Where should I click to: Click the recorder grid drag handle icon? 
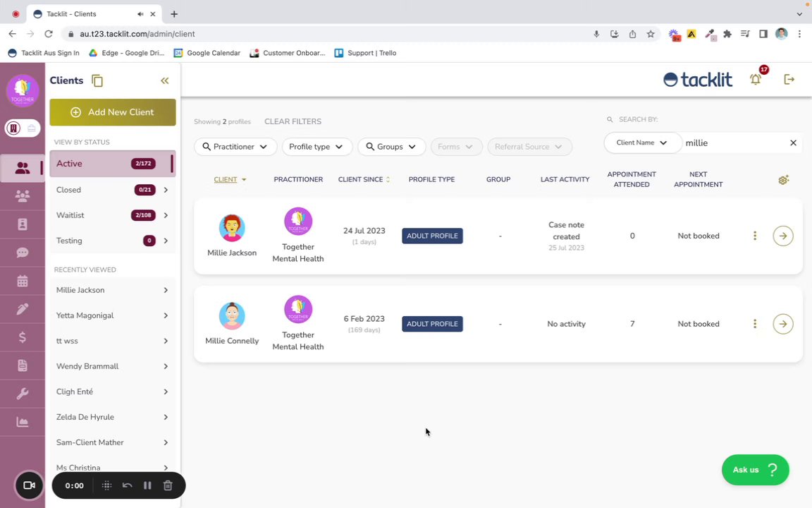point(106,485)
